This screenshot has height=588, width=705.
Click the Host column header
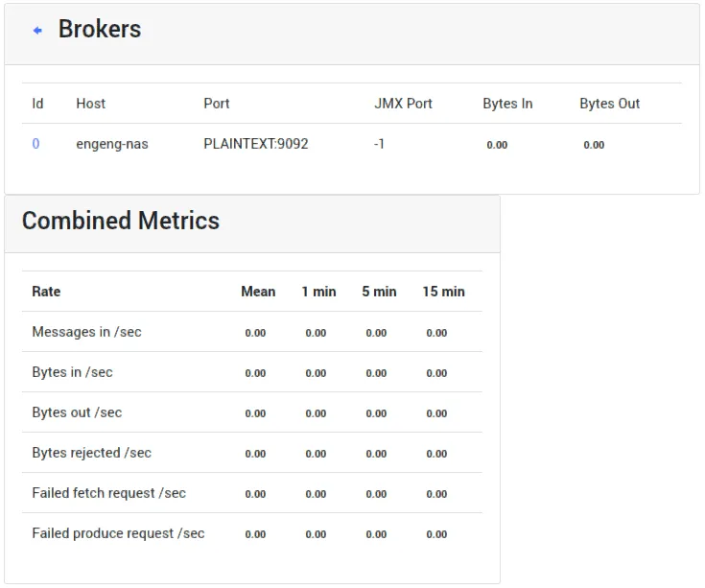point(90,104)
